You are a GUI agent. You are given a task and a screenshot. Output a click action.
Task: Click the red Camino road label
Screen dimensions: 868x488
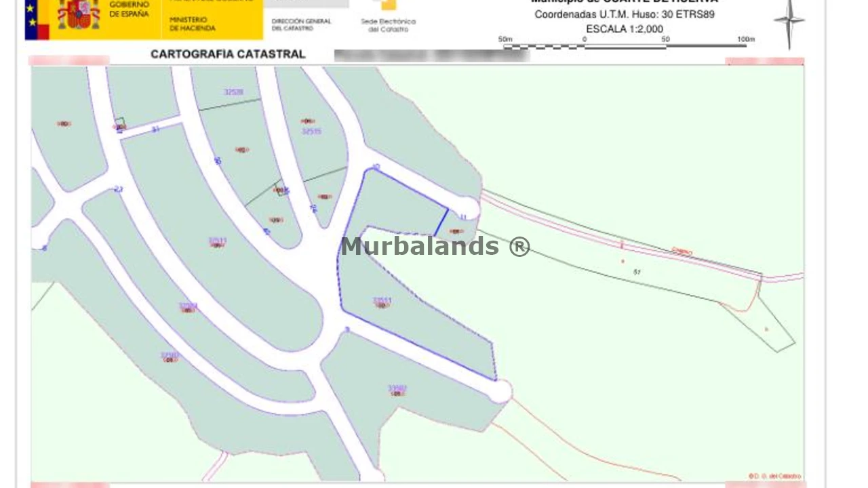coord(682,251)
